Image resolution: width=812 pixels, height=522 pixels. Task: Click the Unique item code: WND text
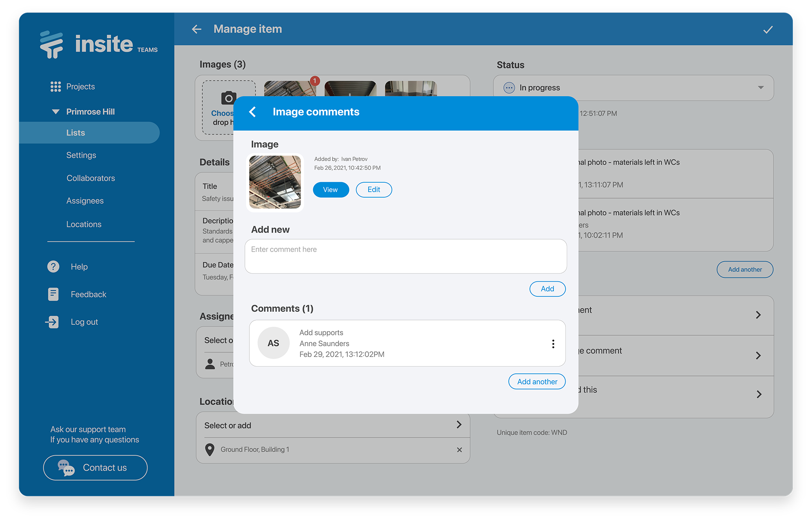(532, 433)
